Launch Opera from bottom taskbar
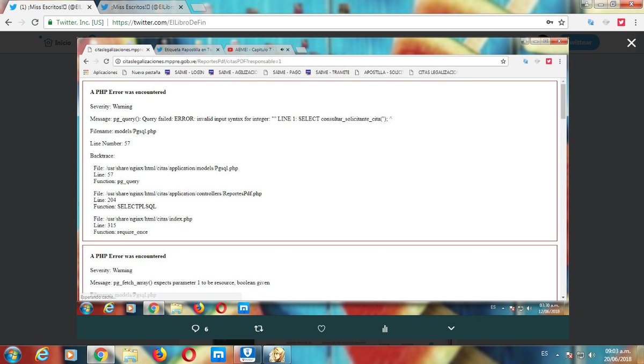 (188, 354)
